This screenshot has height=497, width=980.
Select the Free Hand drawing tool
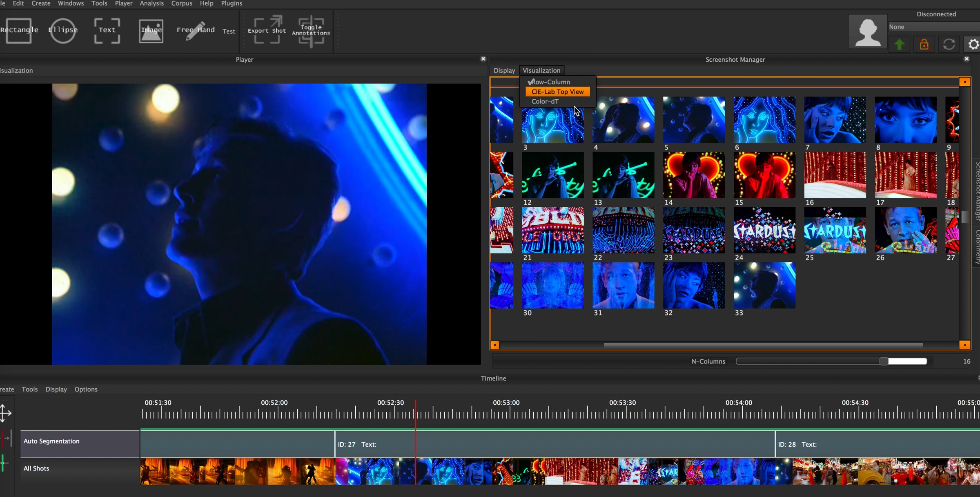tap(196, 30)
